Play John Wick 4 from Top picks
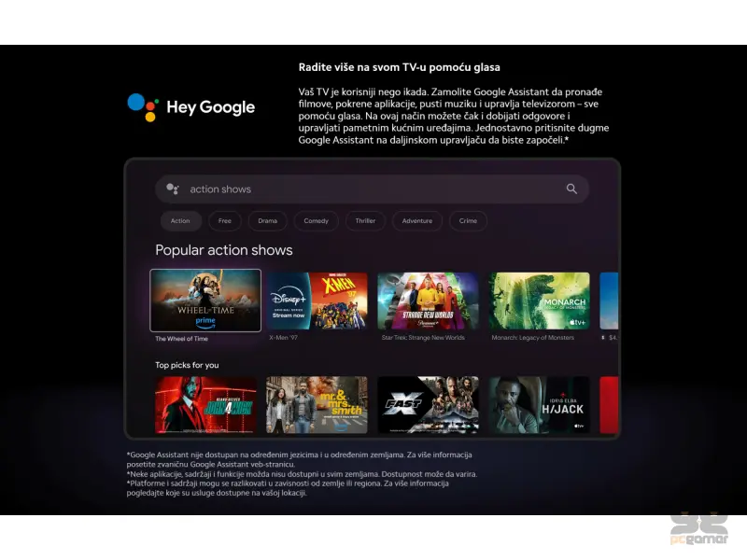 click(x=205, y=405)
